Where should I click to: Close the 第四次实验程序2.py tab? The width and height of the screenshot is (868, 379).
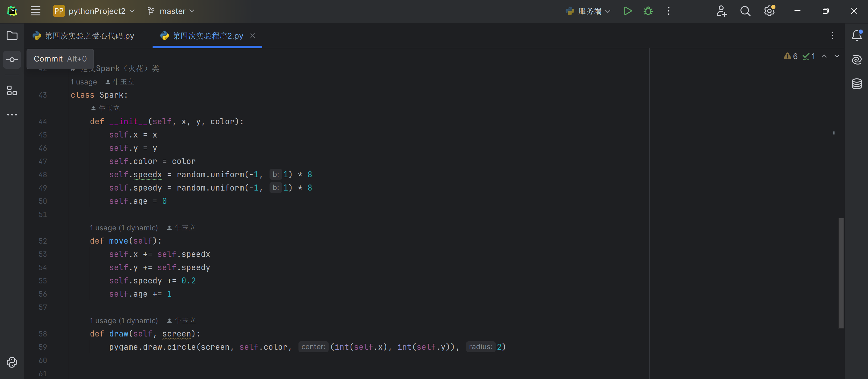[x=253, y=35]
